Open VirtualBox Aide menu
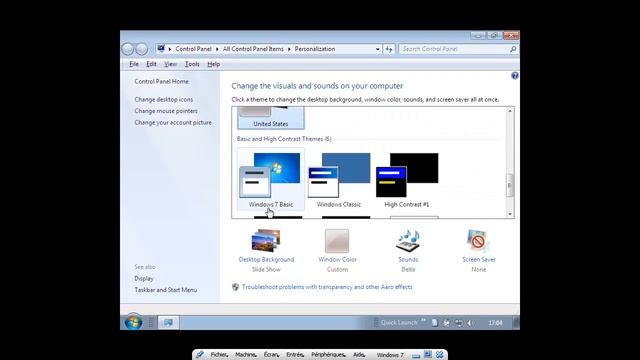640x360 pixels. coord(359,355)
